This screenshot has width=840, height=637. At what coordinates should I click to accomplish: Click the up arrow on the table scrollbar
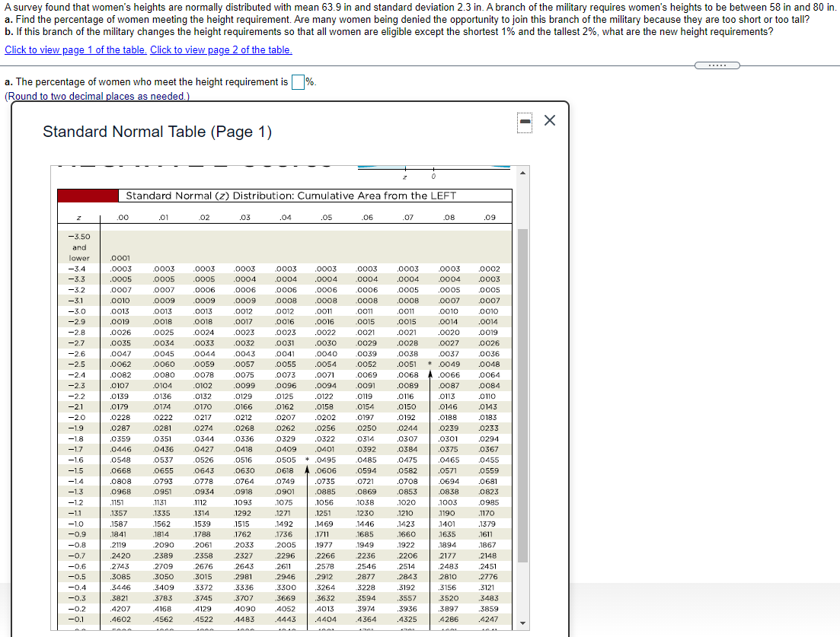click(522, 173)
